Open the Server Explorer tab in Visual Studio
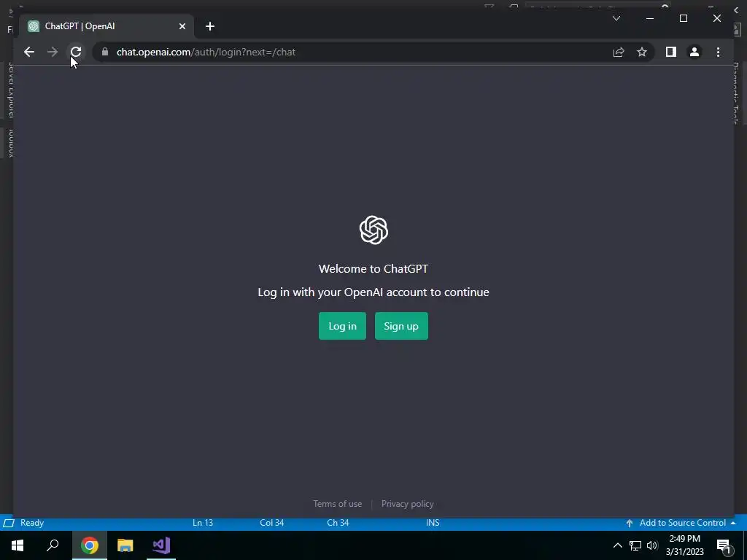 [10, 90]
